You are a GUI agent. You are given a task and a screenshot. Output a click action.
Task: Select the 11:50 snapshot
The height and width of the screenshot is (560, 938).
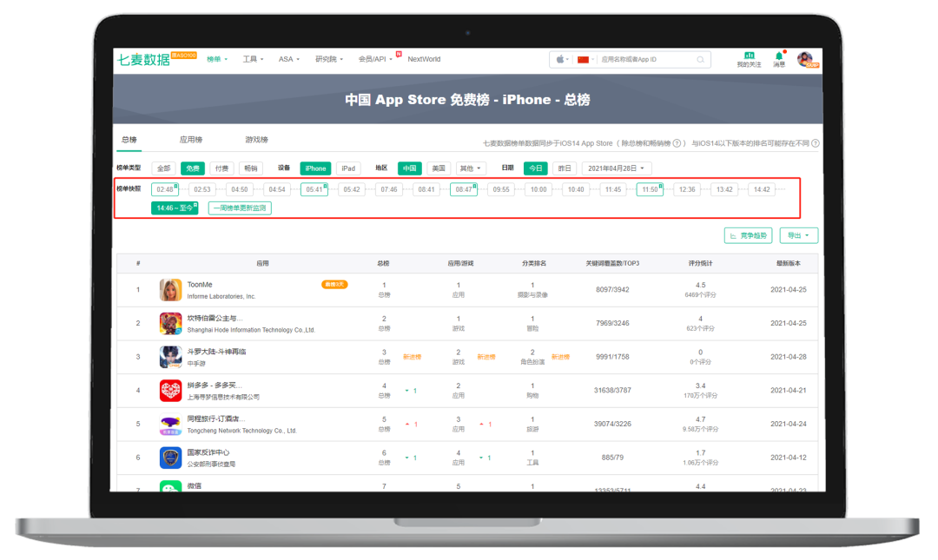(x=650, y=189)
